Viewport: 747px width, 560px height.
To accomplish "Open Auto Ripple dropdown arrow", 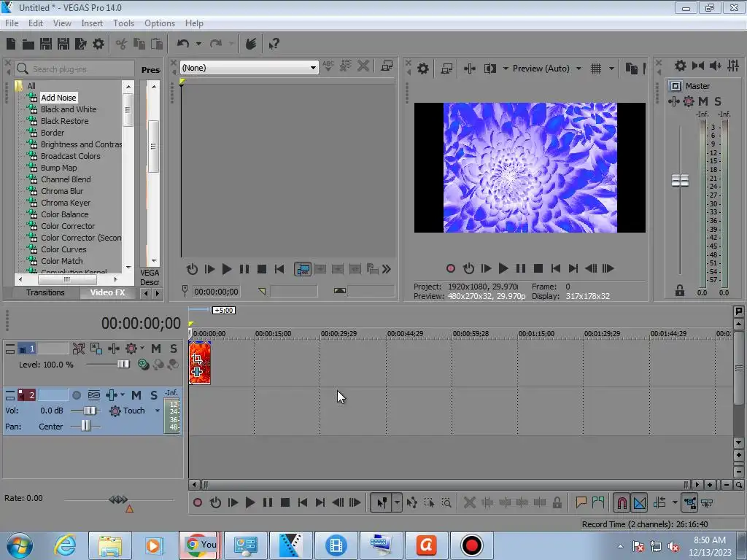I will point(675,502).
